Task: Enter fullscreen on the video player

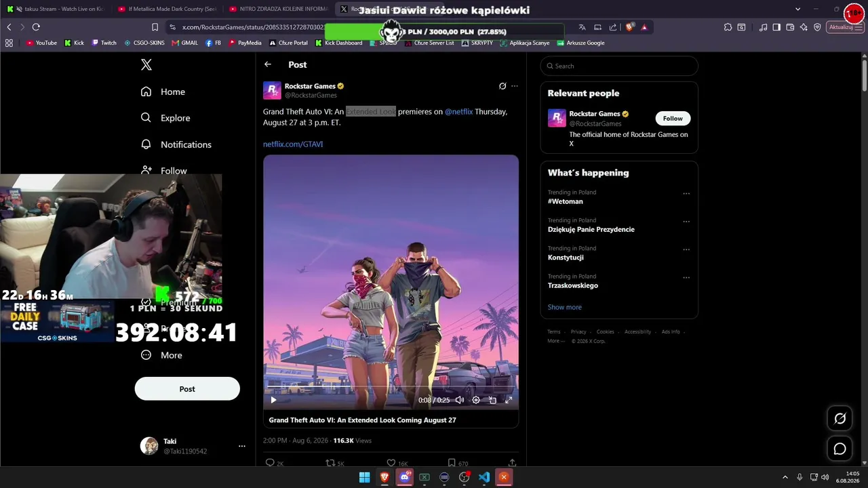Action: 509,400
